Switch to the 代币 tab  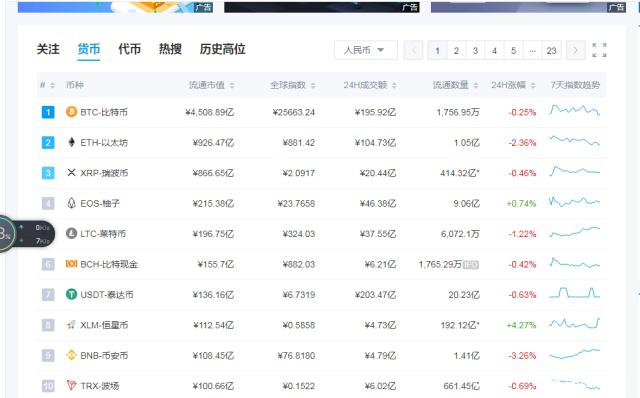tap(129, 49)
